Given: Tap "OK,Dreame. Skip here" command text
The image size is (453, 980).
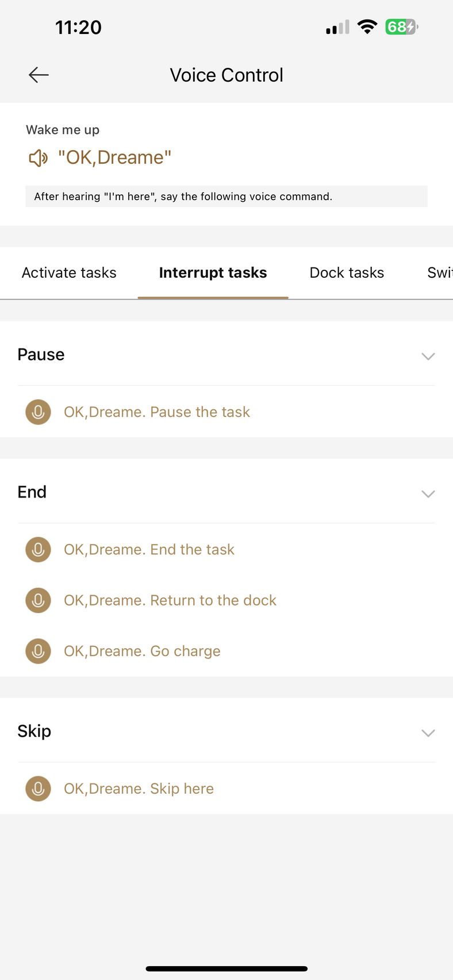Looking at the screenshot, I should click(139, 788).
